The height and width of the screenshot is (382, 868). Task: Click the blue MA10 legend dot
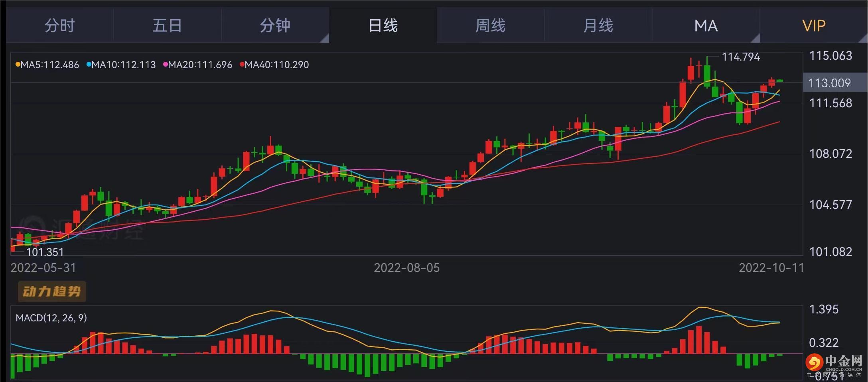coord(89,65)
